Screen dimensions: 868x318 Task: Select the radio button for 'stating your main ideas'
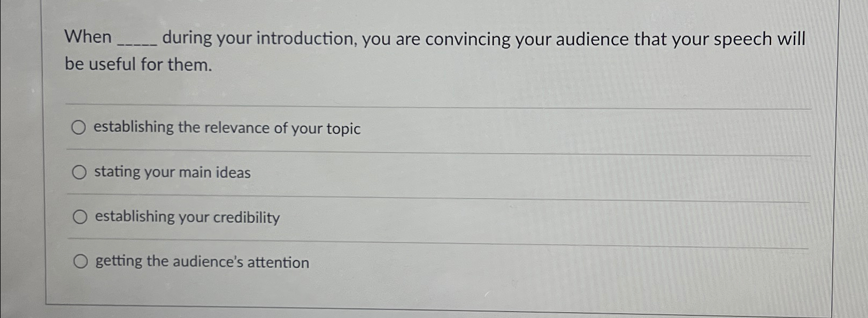pyautogui.click(x=80, y=172)
